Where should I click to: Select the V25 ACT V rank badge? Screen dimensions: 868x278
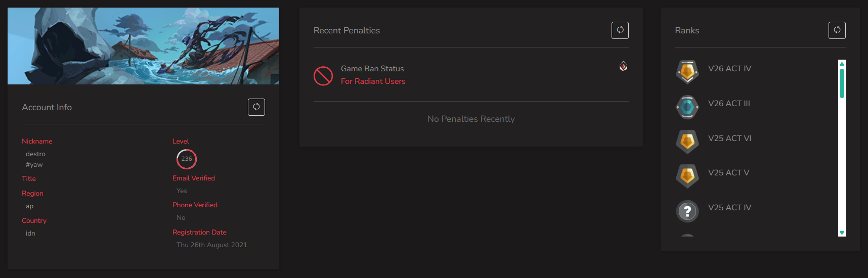[687, 176]
